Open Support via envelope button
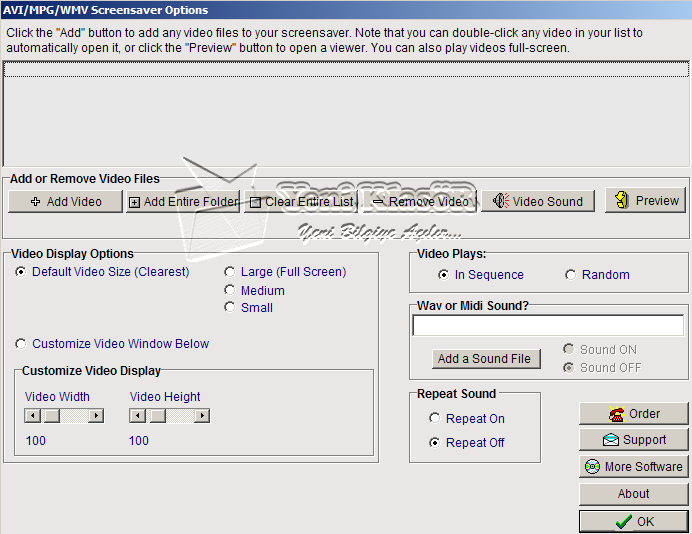This screenshot has width=692, height=534. [633, 440]
